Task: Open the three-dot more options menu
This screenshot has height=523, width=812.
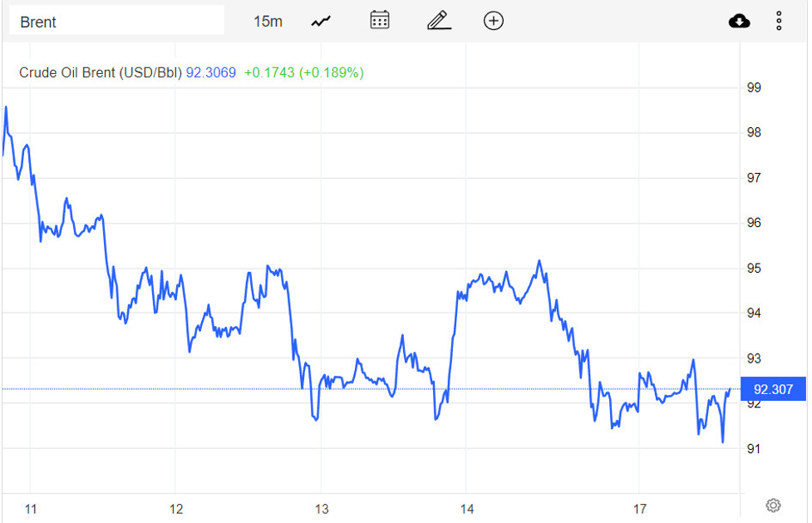Action: 779,21
